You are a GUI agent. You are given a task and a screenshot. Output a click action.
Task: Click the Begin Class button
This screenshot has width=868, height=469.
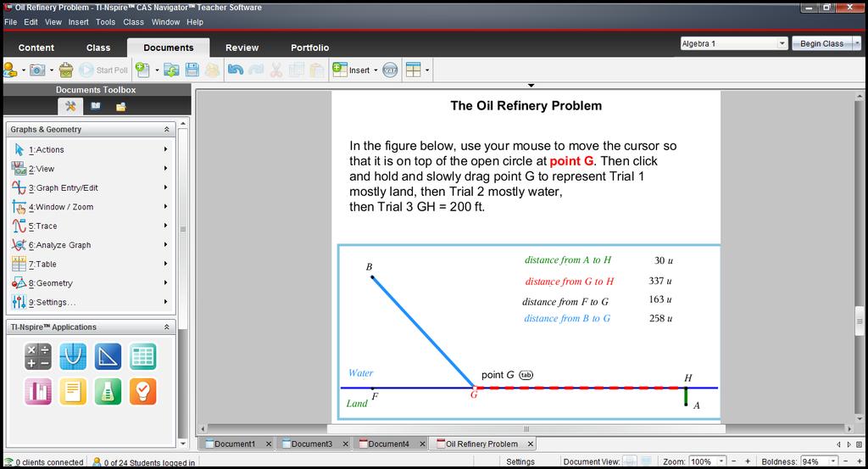pos(821,44)
